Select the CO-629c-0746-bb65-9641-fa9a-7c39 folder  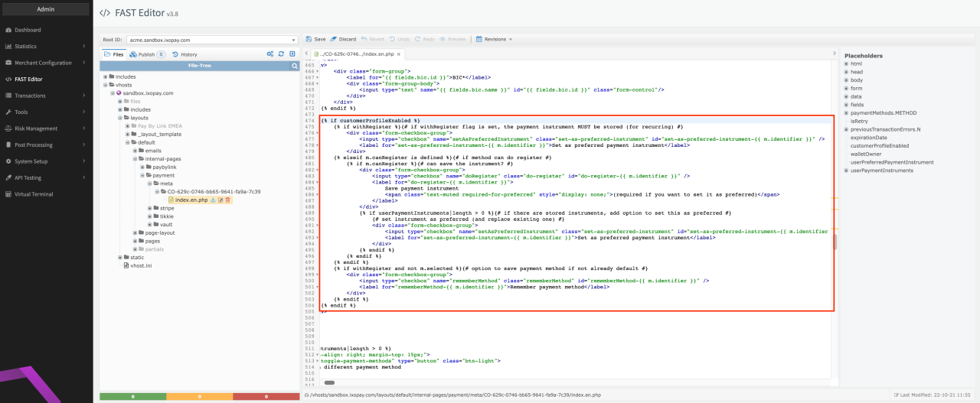[214, 192]
